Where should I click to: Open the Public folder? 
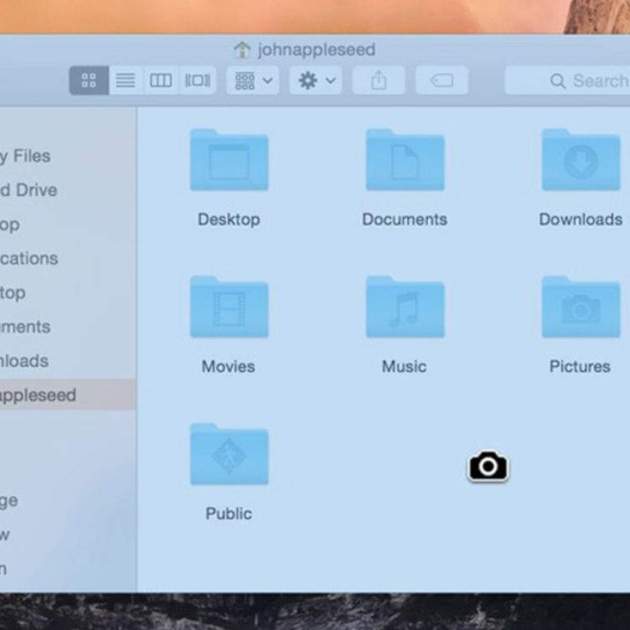pyautogui.click(x=229, y=456)
